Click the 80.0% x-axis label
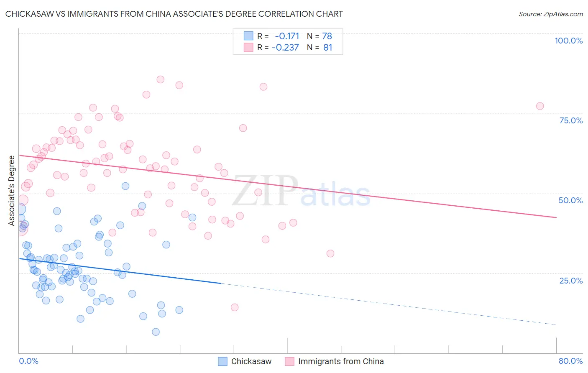The height and width of the screenshot is (373, 588). coord(570,361)
